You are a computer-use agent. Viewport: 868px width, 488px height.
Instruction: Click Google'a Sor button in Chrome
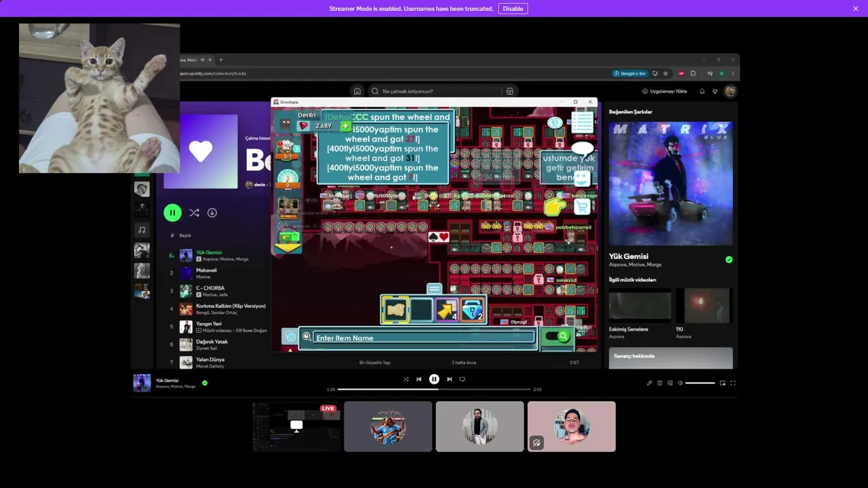tap(630, 73)
